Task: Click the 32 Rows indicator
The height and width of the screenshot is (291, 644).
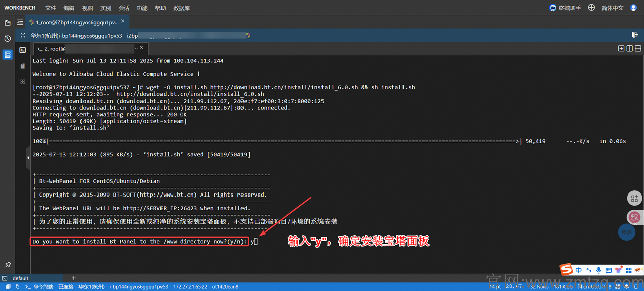Action: (x=539, y=287)
